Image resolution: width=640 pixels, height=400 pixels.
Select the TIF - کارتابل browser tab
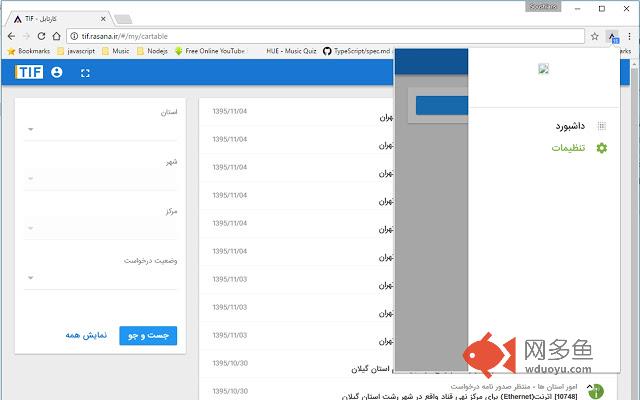pyautogui.click(x=57, y=19)
